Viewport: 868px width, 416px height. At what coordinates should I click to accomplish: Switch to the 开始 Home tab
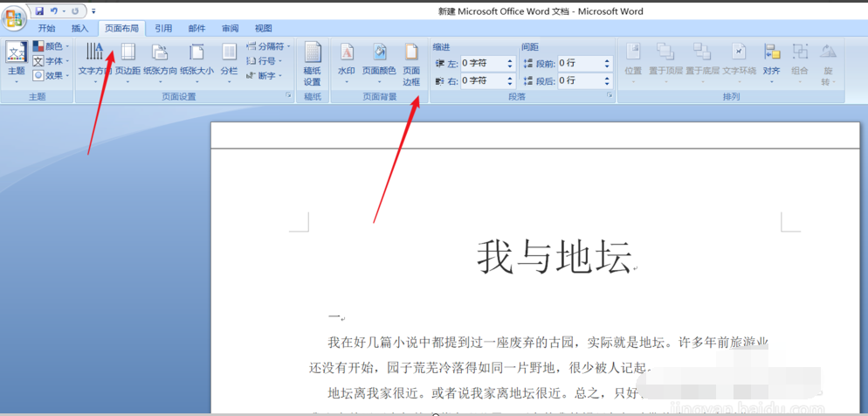pyautogui.click(x=46, y=28)
